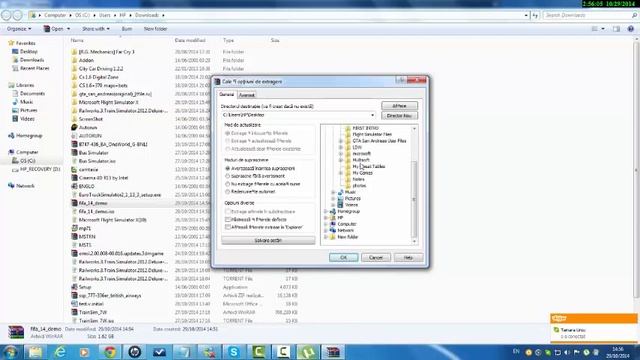Click Burn in the Explorer toolbar
Image resolution: width=640 pixels, height=360 pixels.
(127, 29)
